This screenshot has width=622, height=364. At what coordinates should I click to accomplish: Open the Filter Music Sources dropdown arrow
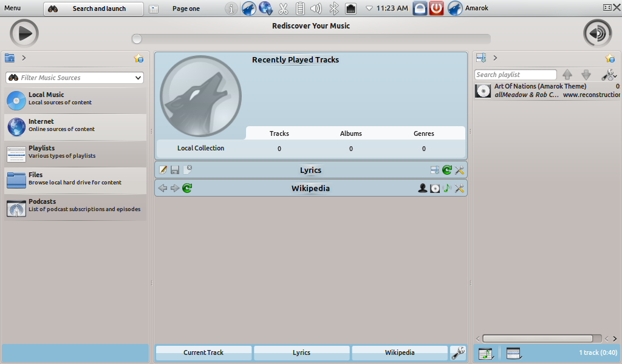coord(138,78)
